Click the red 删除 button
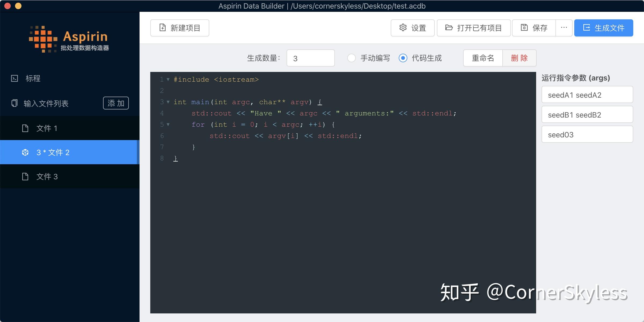This screenshot has width=644, height=322. click(x=519, y=58)
